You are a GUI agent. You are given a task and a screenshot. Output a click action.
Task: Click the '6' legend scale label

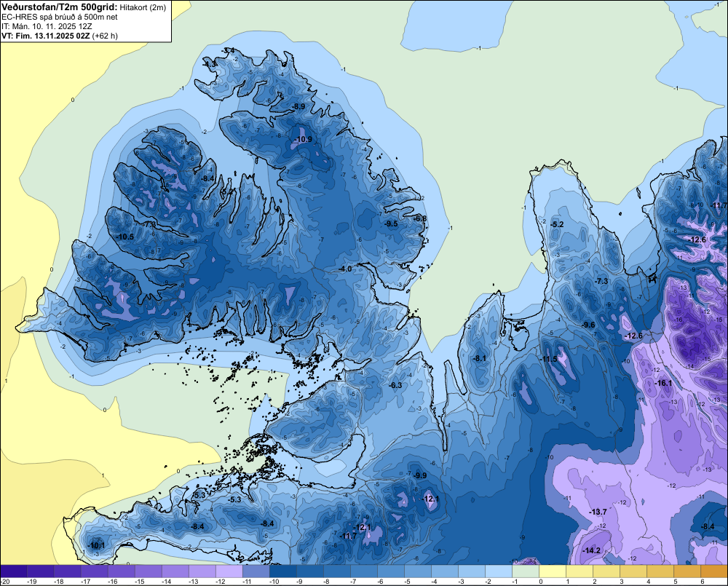(x=703, y=582)
